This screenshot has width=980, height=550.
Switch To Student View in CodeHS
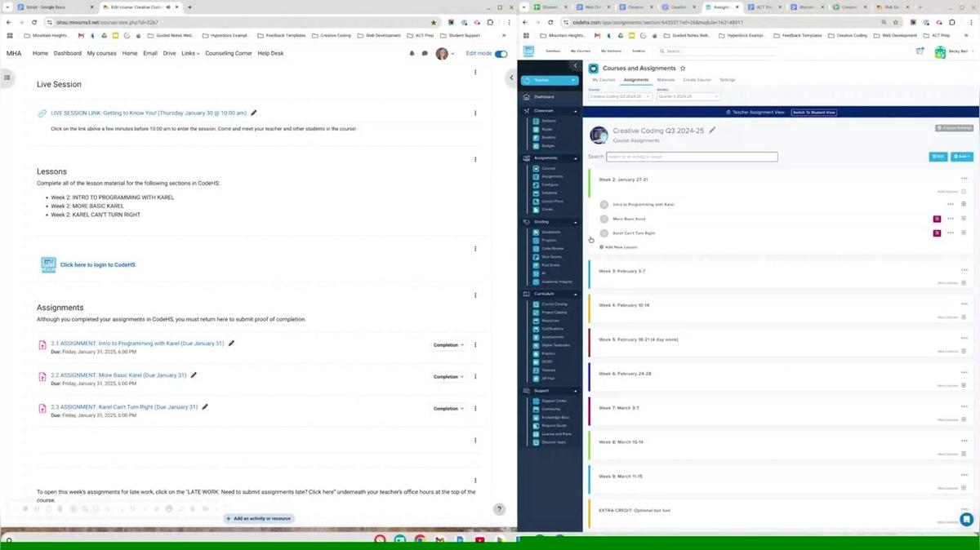click(x=813, y=112)
